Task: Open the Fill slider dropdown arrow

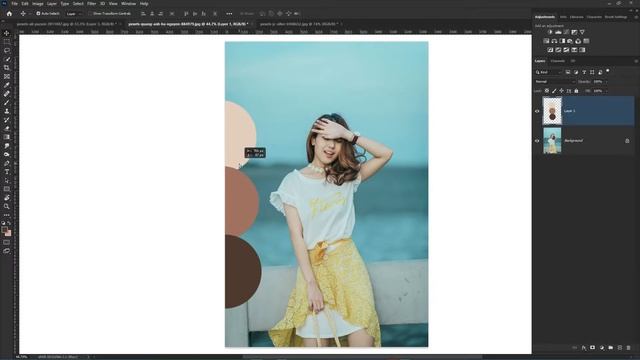Action: tap(606, 91)
